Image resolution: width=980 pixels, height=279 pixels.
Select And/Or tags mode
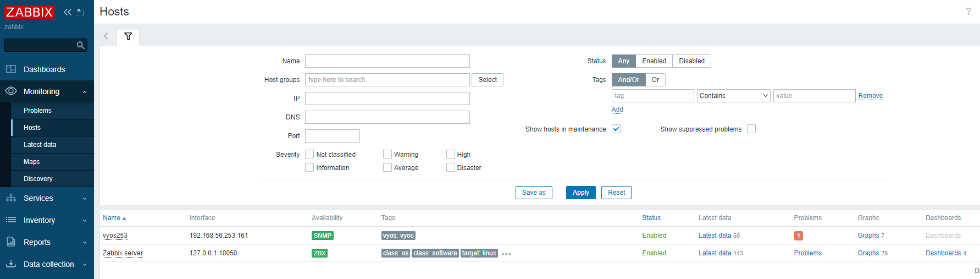(628, 80)
